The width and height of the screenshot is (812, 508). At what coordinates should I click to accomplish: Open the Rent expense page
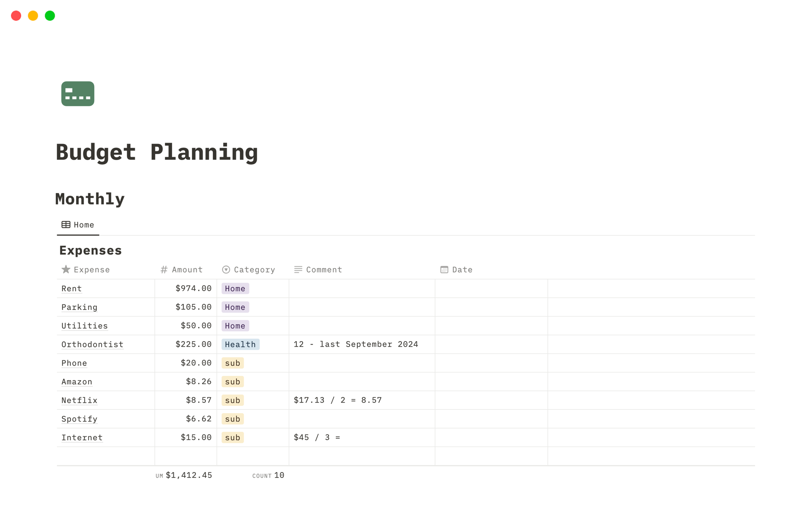click(x=71, y=288)
